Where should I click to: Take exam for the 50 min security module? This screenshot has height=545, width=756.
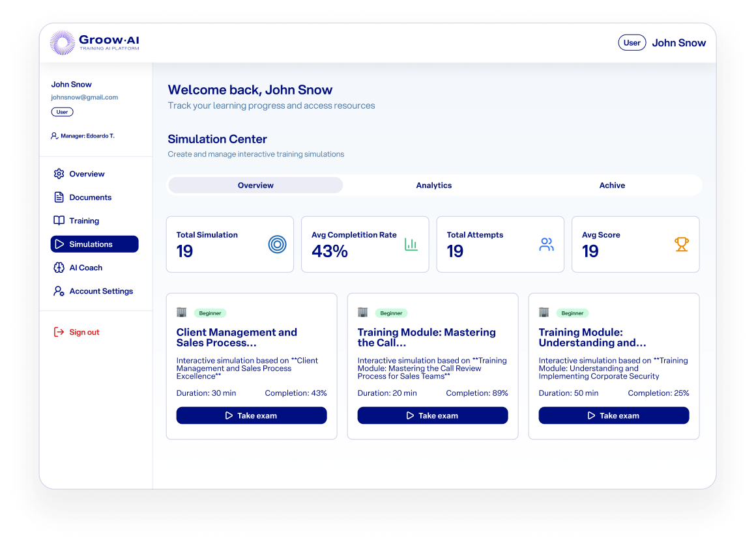pos(614,415)
